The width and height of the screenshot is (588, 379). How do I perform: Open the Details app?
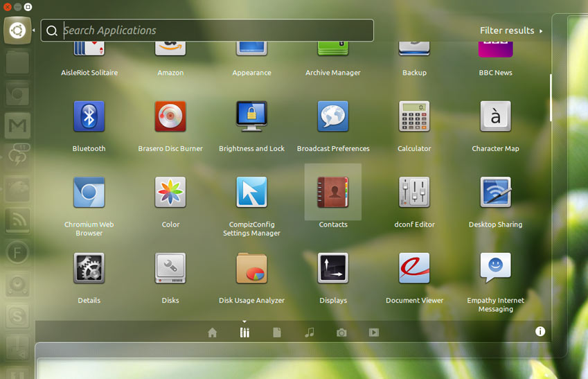[x=89, y=268]
